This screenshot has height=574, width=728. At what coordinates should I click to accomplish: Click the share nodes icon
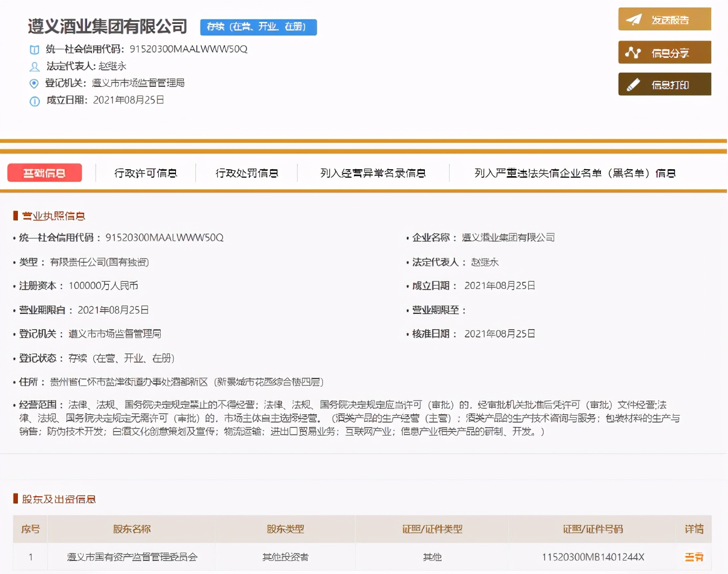click(x=633, y=53)
